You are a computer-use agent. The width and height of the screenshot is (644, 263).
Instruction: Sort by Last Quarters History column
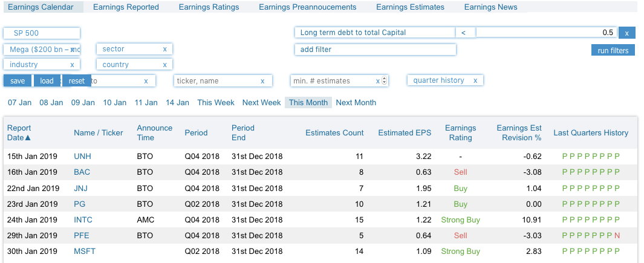point(591,133)
